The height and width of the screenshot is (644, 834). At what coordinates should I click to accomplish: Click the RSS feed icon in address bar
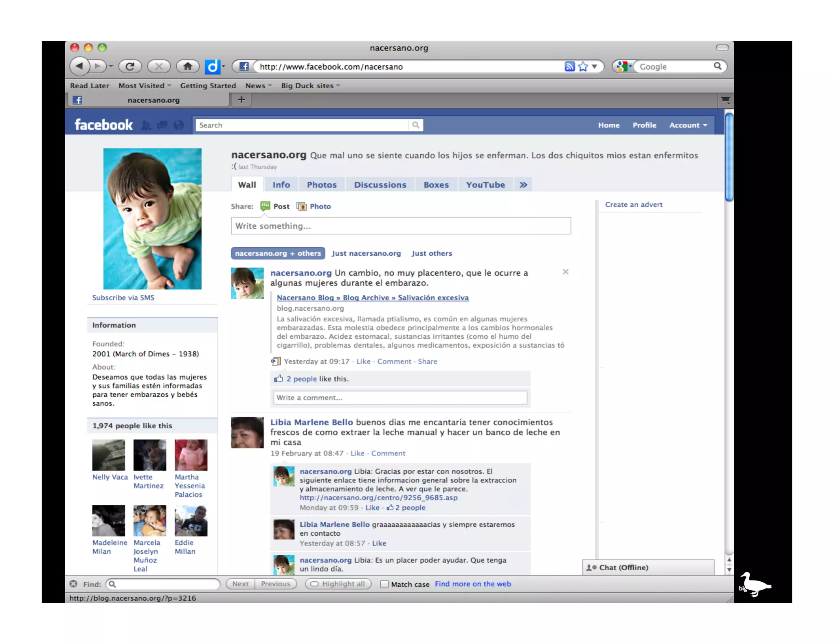coord(569,66)
